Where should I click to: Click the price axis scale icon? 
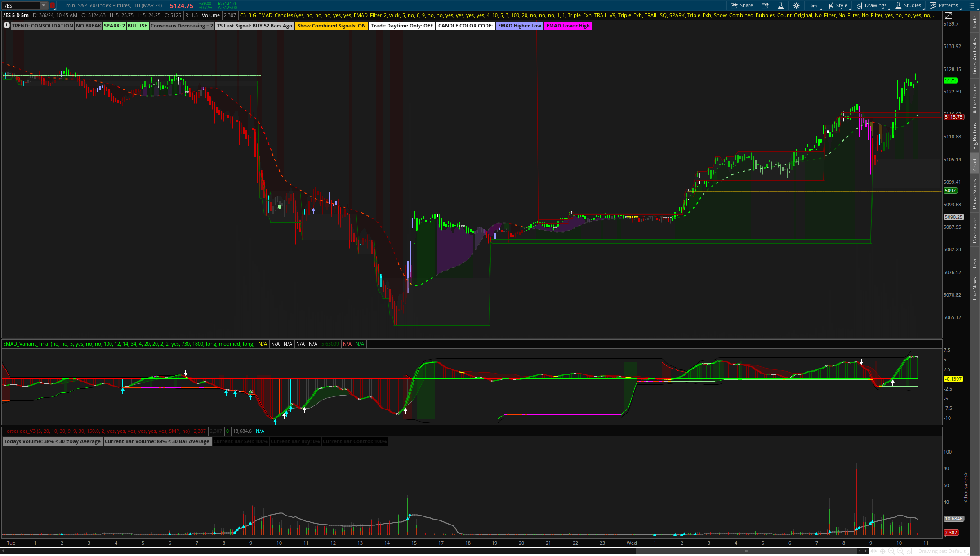(948, 15)
